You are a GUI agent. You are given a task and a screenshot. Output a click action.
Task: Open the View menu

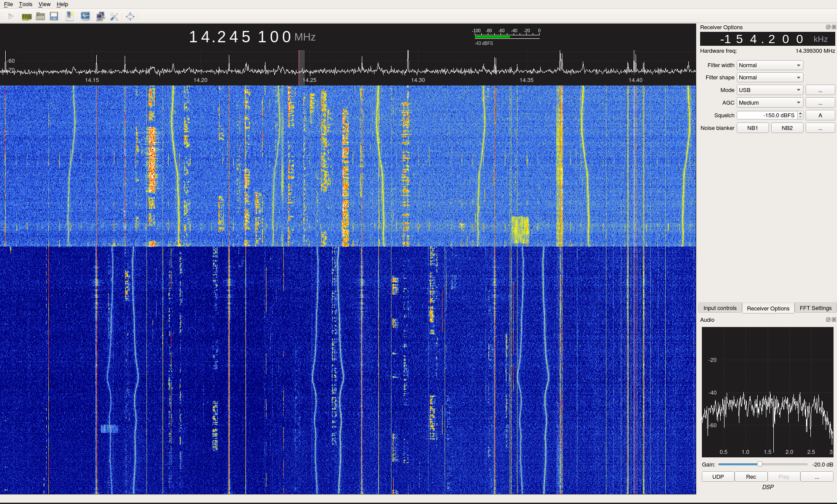tap(44, 4)
